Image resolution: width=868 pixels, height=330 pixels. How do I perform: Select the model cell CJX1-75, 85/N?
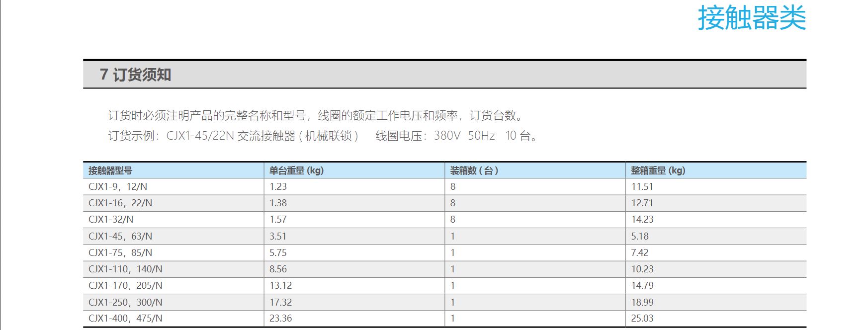click(x=120, y=253)
